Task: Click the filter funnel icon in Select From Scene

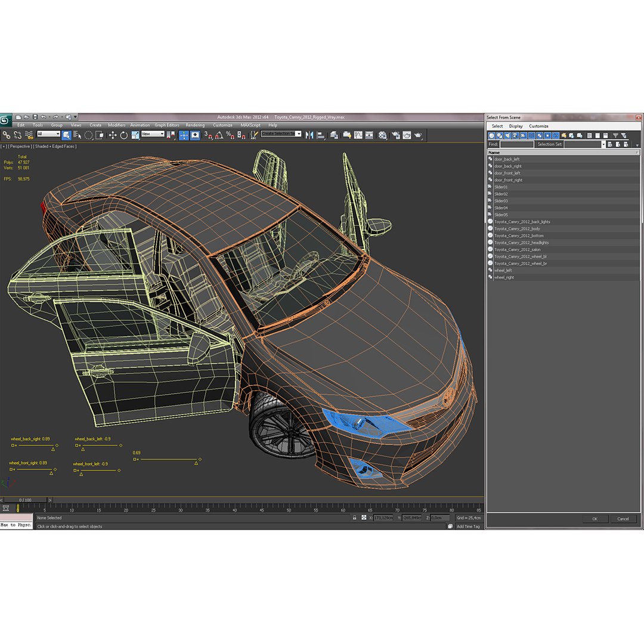Action: [615, 135]
